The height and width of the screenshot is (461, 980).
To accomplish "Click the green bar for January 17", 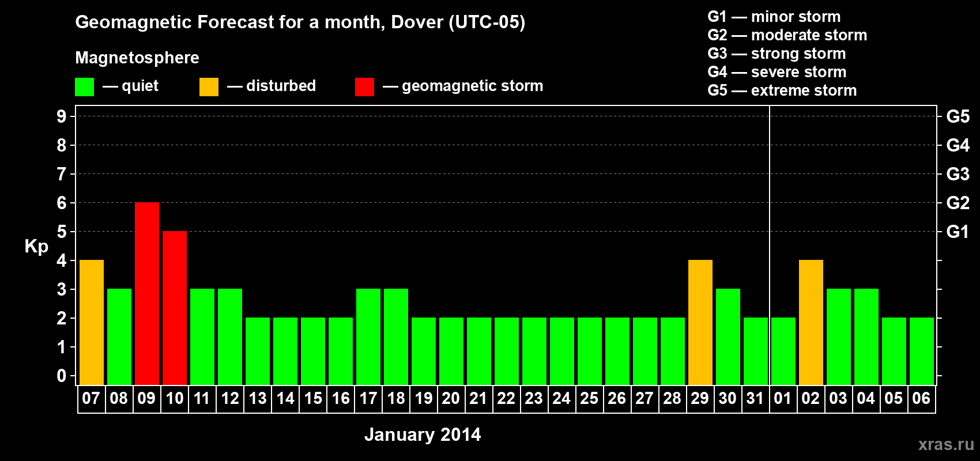I will [x=368, y=337].
